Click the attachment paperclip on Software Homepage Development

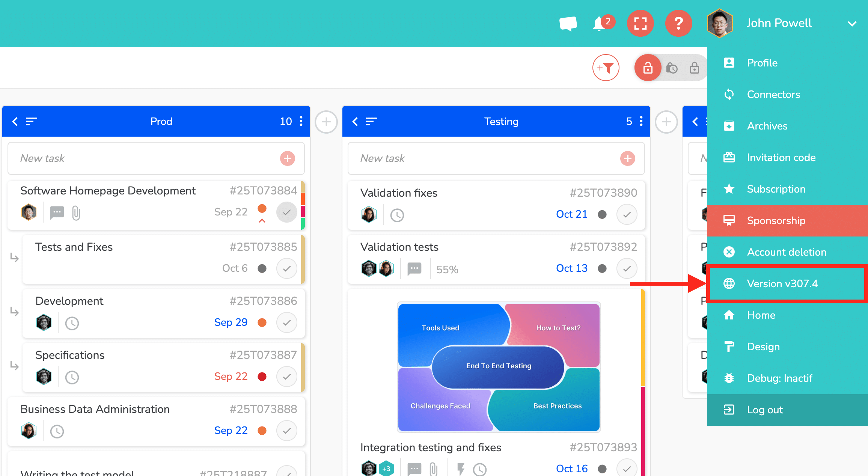pos(76,213)
